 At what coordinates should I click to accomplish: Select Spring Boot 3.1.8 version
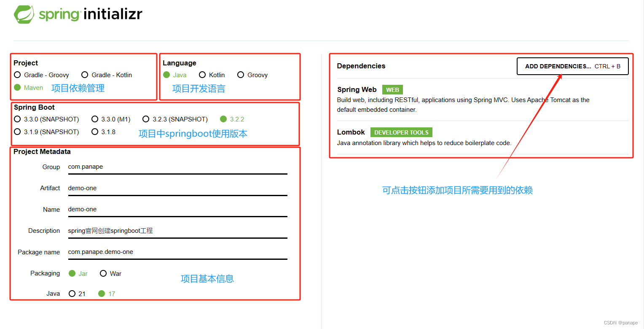(x=103, y=132)
